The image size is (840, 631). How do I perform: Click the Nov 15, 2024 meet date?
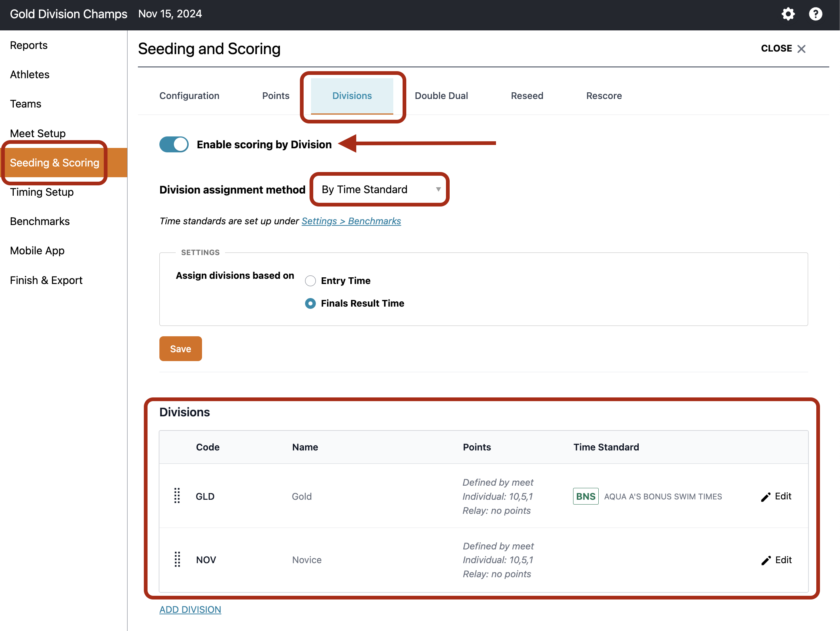[x=170, y=14]
